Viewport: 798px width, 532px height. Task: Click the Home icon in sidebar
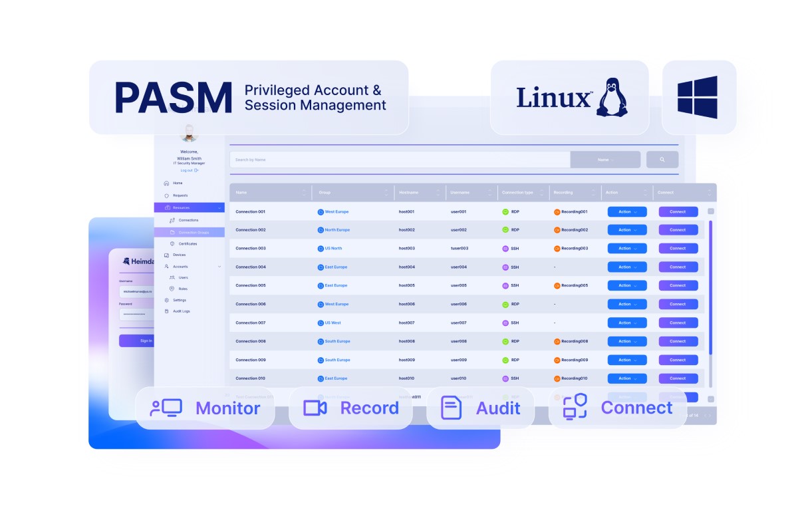tap(166, 183)
